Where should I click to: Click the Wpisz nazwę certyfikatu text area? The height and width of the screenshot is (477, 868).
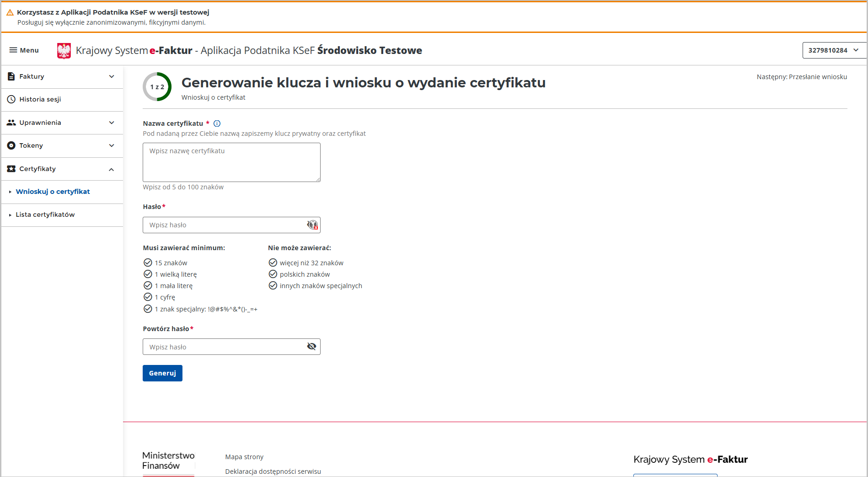coord(231,162)
